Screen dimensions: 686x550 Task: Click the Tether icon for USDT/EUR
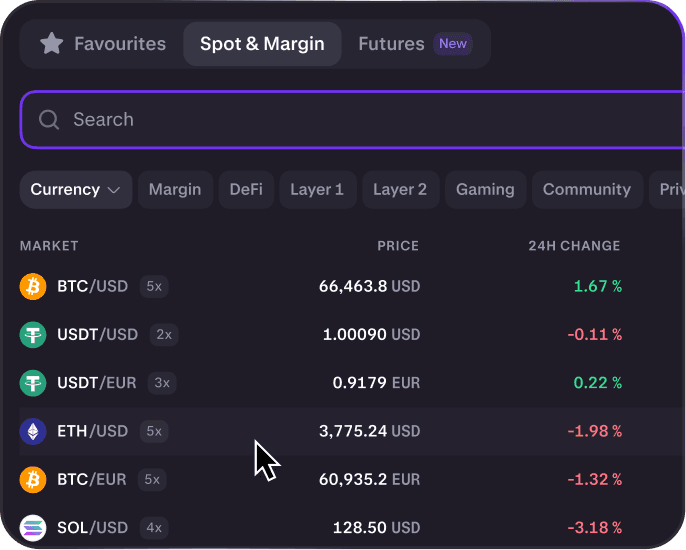tap(33, 383)
